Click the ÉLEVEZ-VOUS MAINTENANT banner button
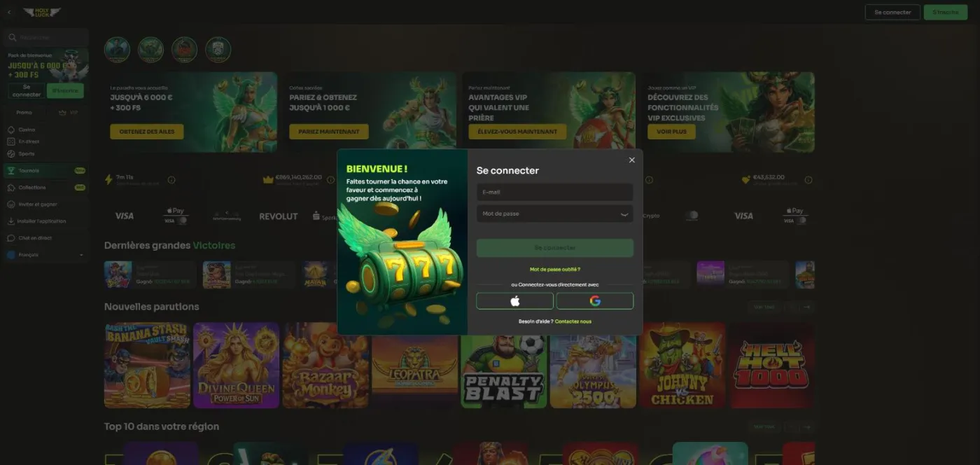This screenshot has width=980, height=465. (517, 132)
